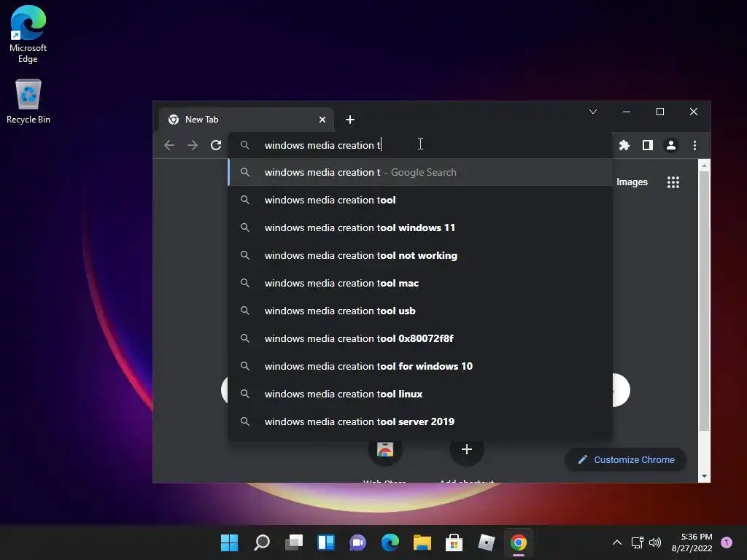Screen dimensions: 747x560
Task: Launch Microsoft Edge from the taskbar
Action: point(390,542)
